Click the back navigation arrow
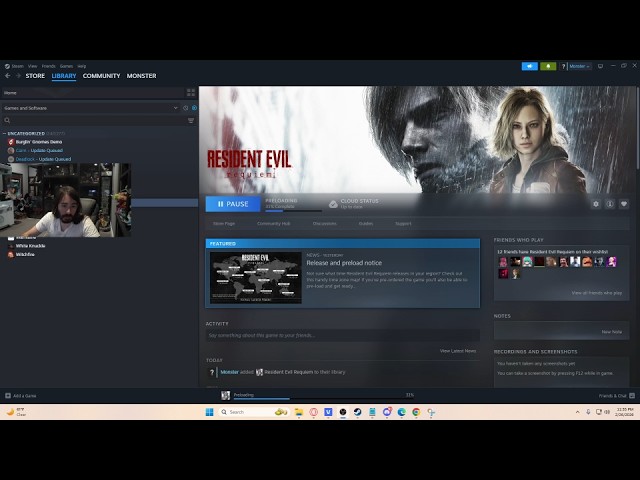This screenshot has height=480, width=640. click(x=7, y=76)
